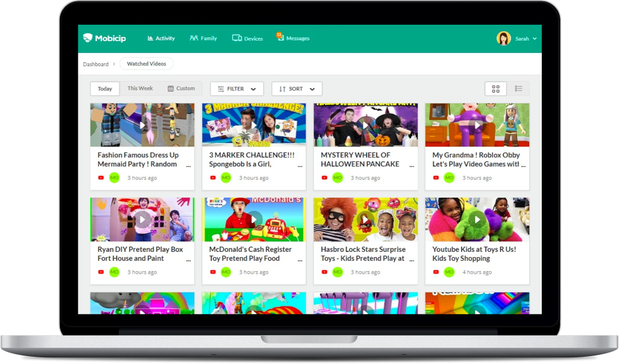619x364 pixels.
Task: Click the SORT arrows icon
Action: (282, 89)
